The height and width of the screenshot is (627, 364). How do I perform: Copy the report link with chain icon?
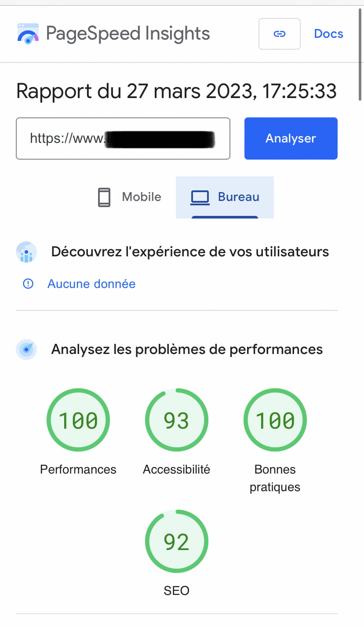[x=280, y=34]
